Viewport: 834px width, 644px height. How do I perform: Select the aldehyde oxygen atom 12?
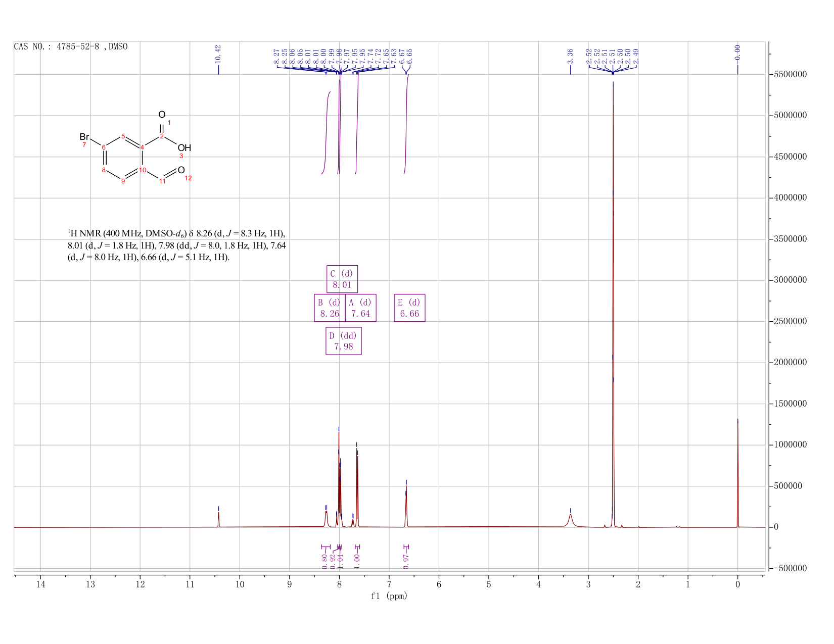pos(181,170)
